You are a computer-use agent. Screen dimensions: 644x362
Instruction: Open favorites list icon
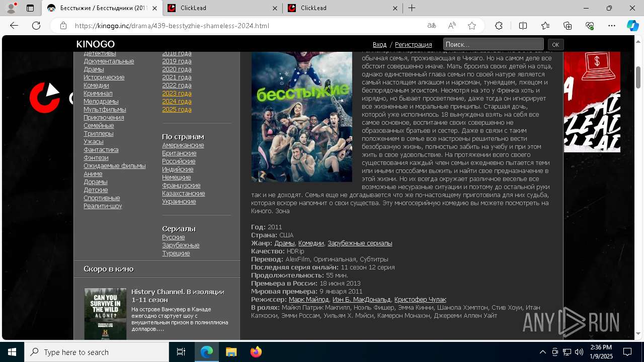[x=545, y=26]
